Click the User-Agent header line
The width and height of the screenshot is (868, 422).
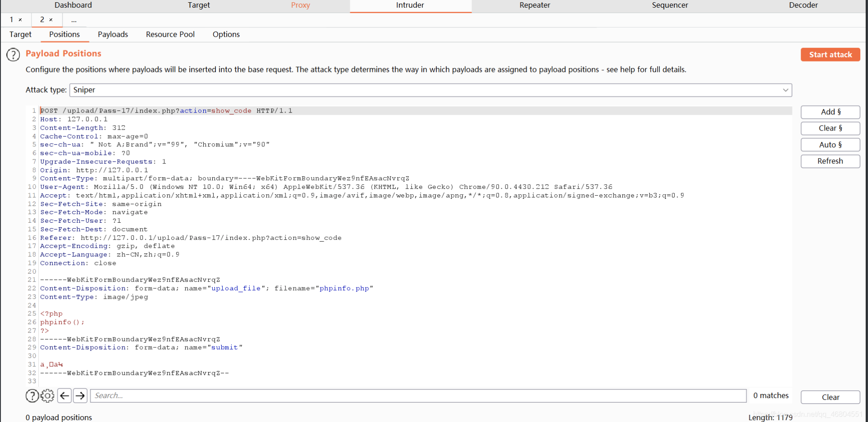click(326, 187)
